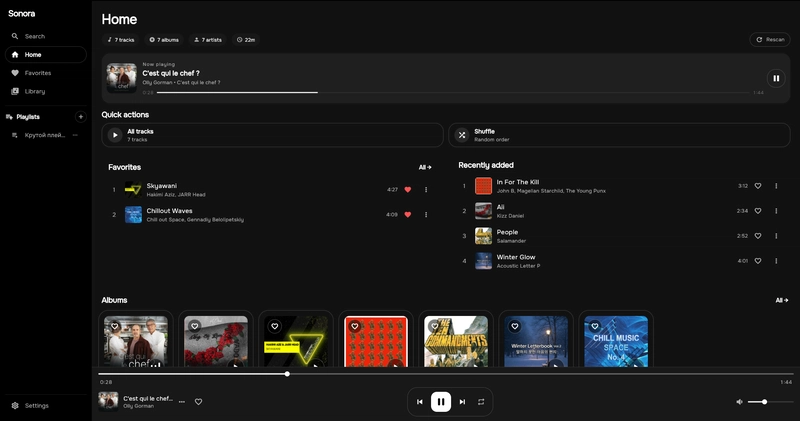The width and height of the screenshot is (800, 421).
Task: Favorite the Winter Letterbook album
Action: point(515,326)
